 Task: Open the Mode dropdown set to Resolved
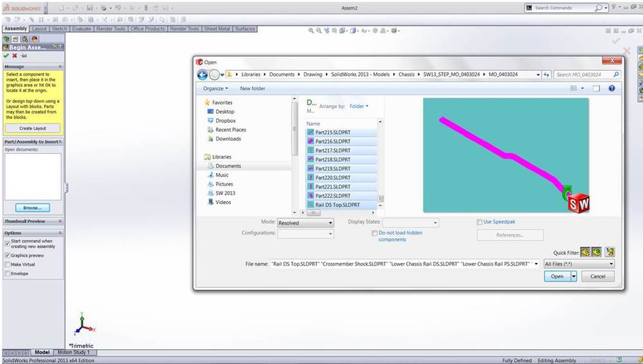tap(305, 223)
